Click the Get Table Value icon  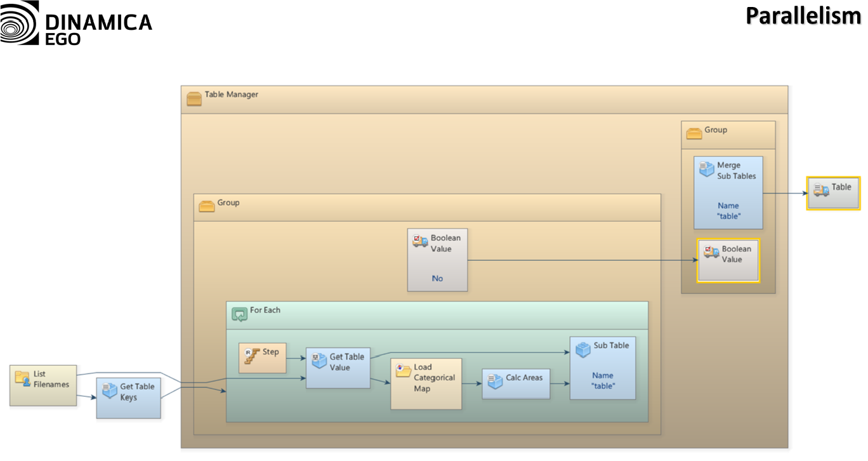[x=319, y=361]
